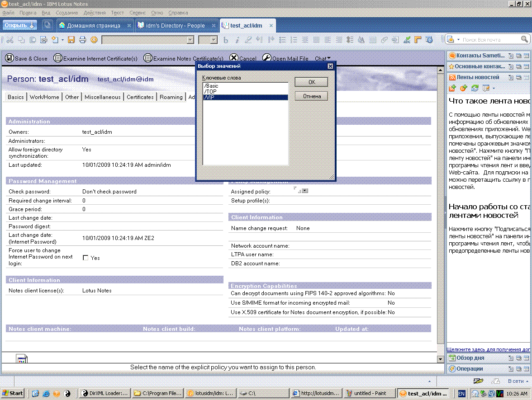This screenshot has height=400, width=532.
Task: Click Examine Notes Certificate(s) button
Action: click(x=184, y=58)
